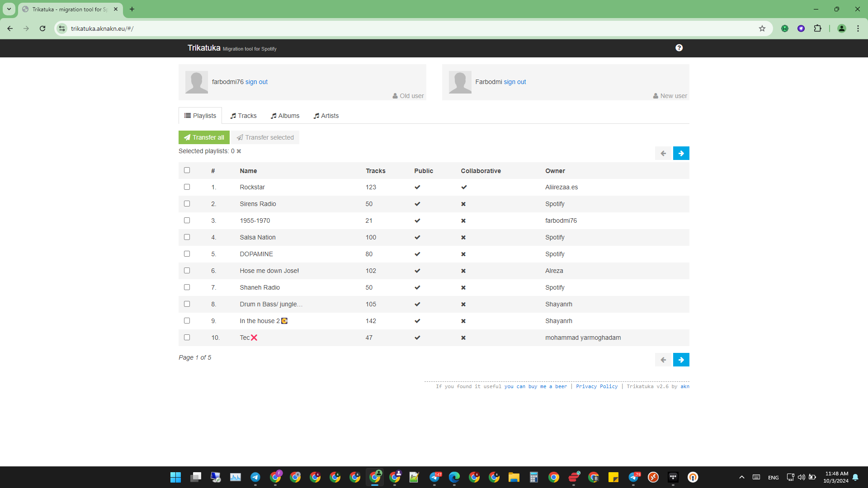Open the browser Extensions puzzle icon
Screen dimensions: 868x488
point(817,28)
